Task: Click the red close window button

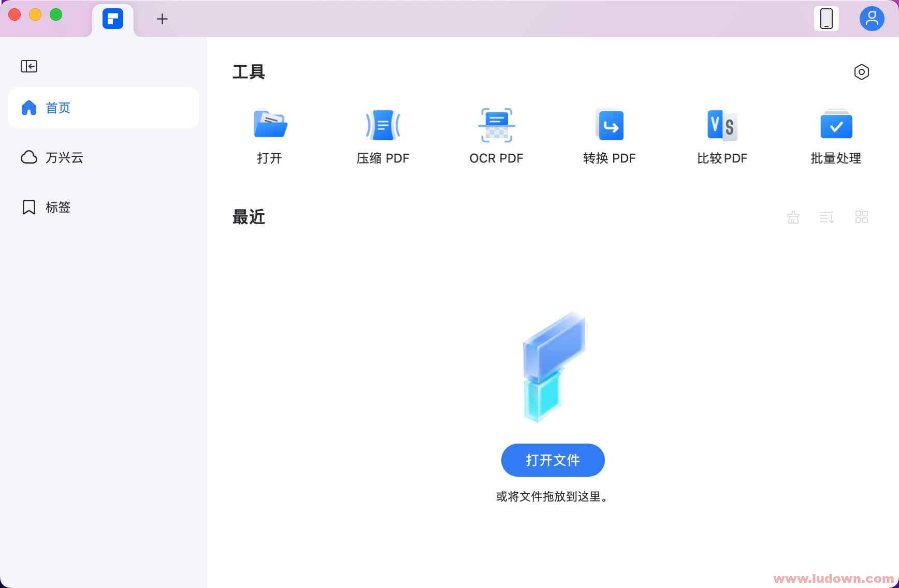Action: (x=15, y=14)
